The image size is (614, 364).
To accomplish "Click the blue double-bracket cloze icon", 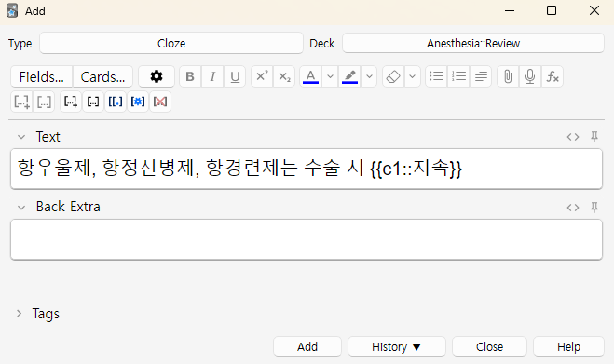I will (116, 101).
